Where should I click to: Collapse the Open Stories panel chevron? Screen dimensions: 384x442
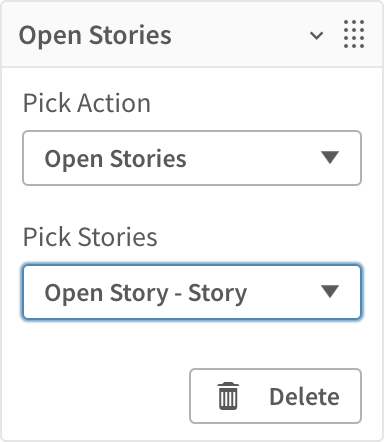pyautogui.click(x=316, y=35)
